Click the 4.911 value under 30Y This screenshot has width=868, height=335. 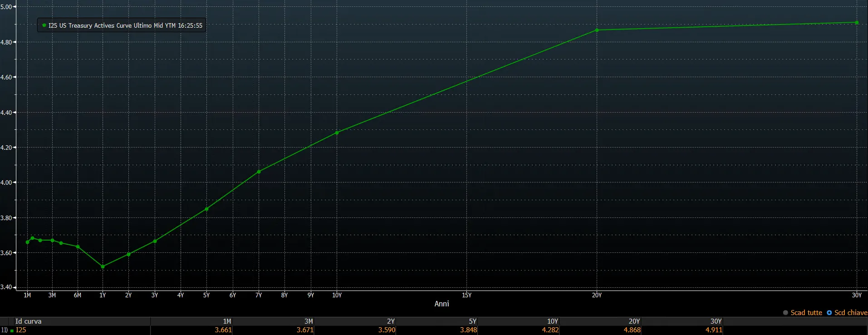tap(714, 330)
